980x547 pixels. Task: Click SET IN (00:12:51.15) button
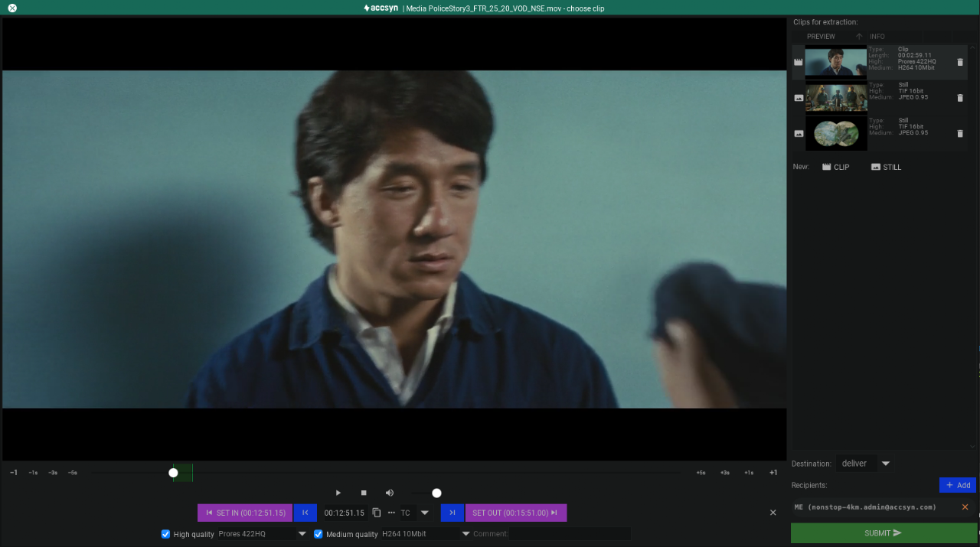(x=245, y=513)
